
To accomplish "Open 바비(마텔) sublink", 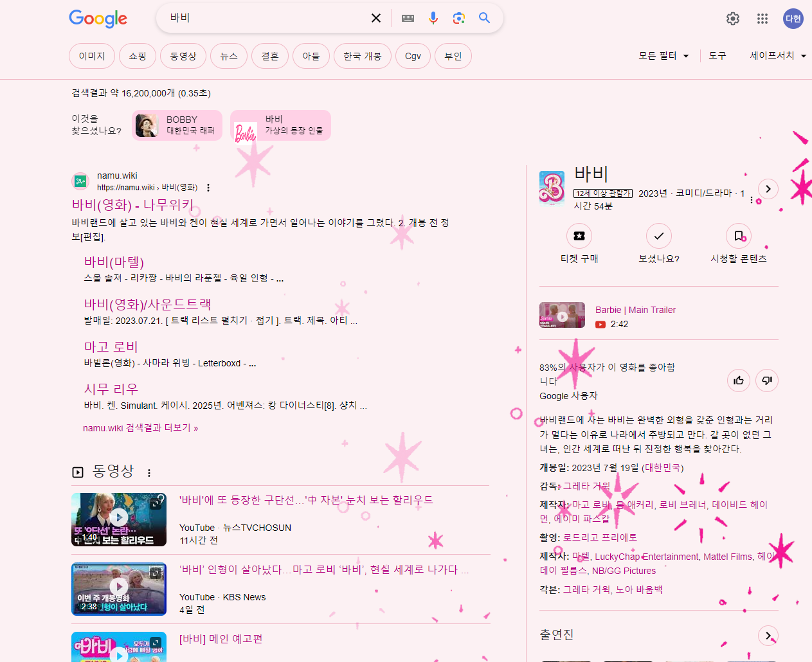I will click(114, 262).
